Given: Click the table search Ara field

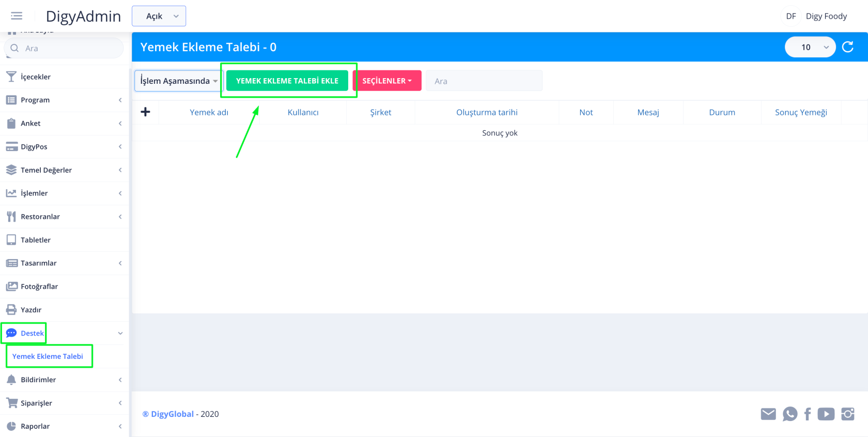Looking at the screenshot, I should [484, 81].
